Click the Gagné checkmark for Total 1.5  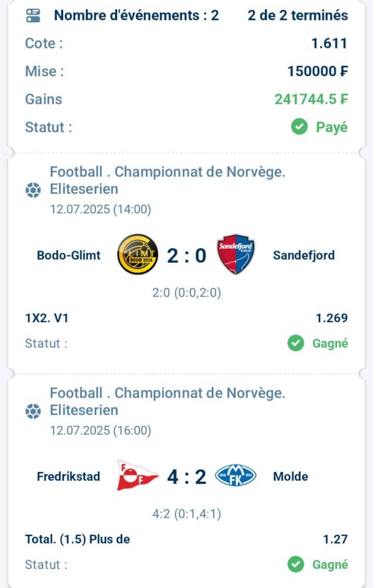pos(296,565)
